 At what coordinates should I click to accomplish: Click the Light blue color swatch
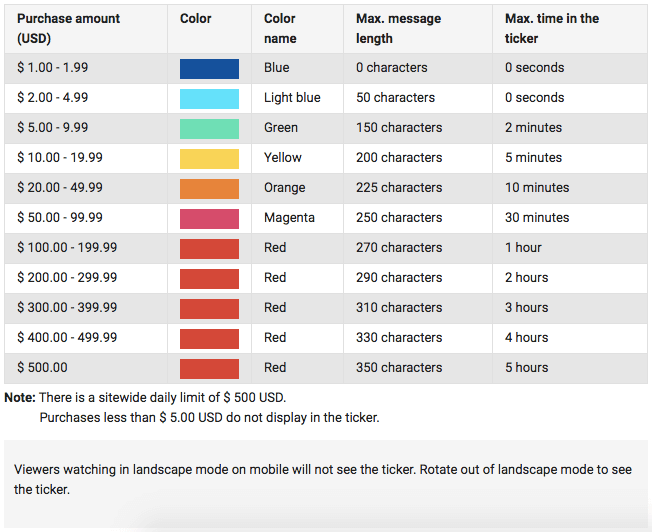[x=209, y=99]
